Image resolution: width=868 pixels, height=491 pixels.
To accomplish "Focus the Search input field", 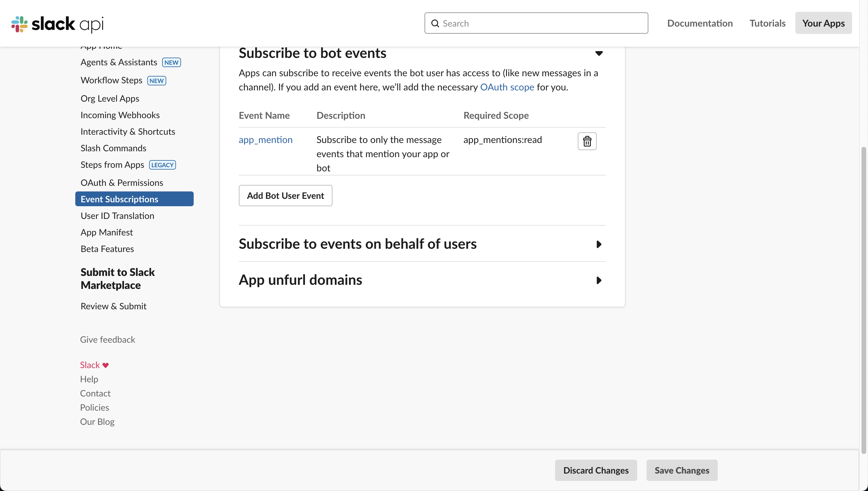I will pos(543,23).
